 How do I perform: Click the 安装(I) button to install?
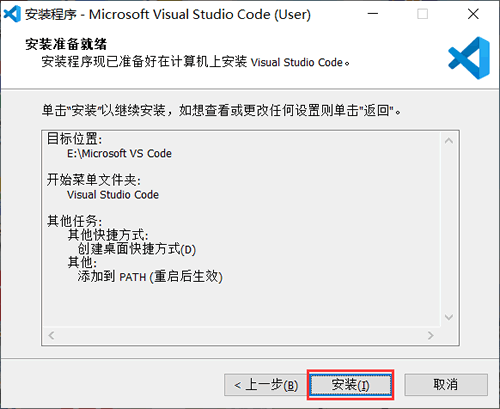pyautogui.click(x=350, y=385)
